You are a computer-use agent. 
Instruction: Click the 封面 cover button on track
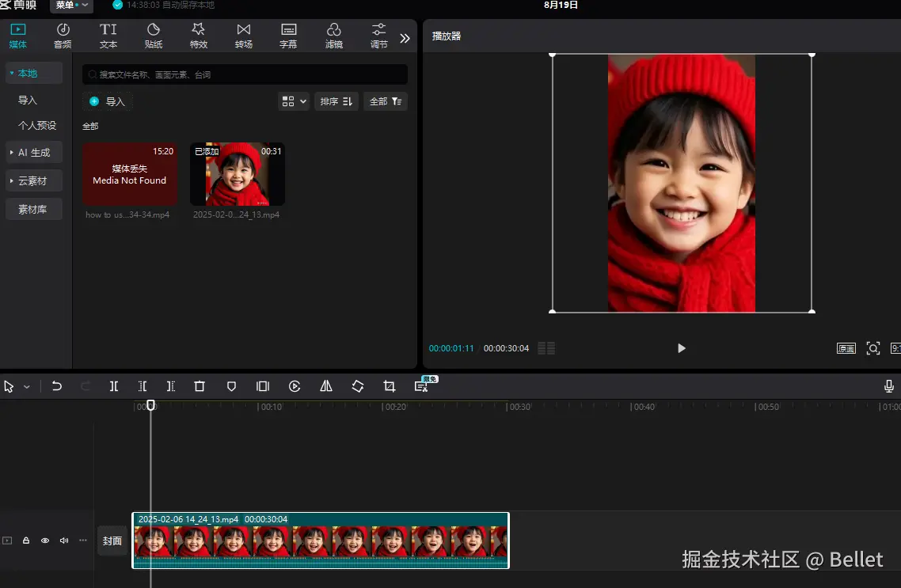[112, 541]
